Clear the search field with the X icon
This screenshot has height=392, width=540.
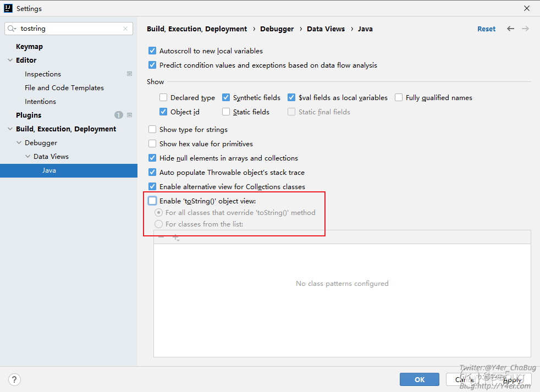(x=125, y=29)
